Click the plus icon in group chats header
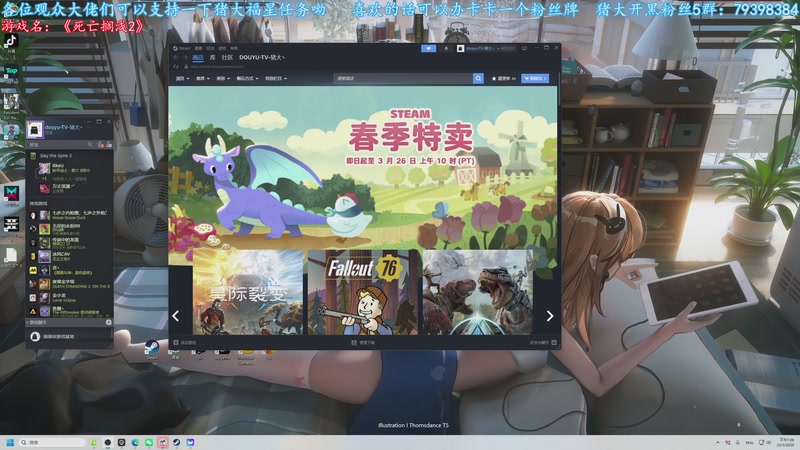 (108, 322)
